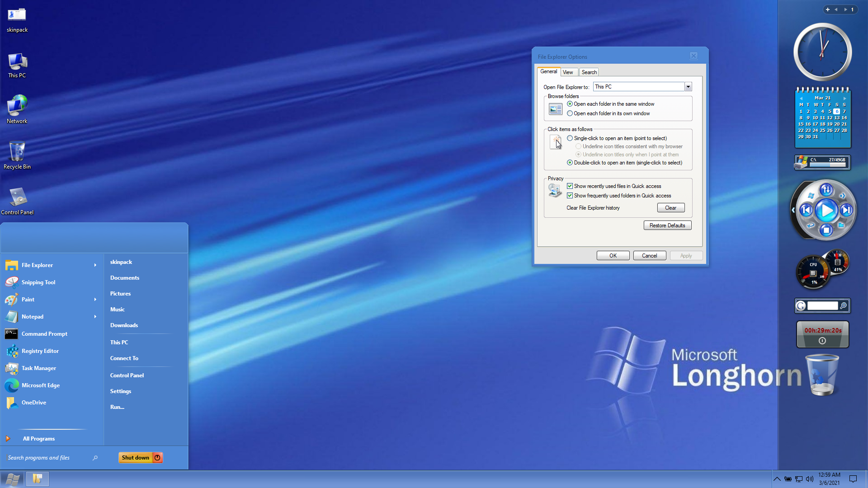Switch to the Search tab
The image size is (868, 488).
click(x=589, y=72)
